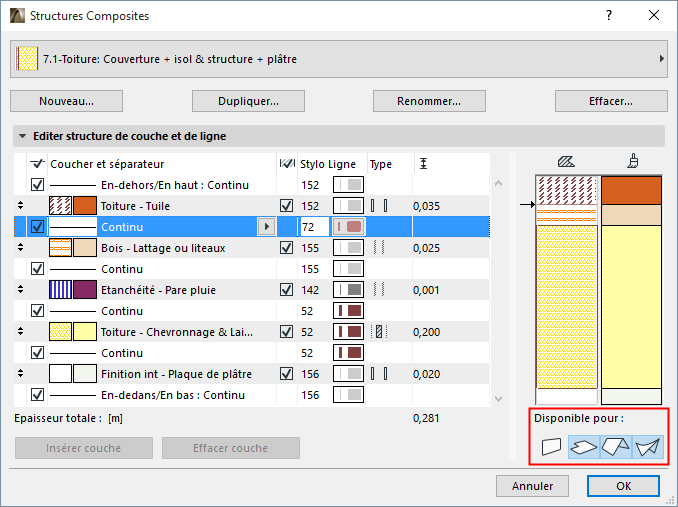Click type icon of Finition int - Plaque de plâtre
The image size is (678, 507).
[379, 373]
